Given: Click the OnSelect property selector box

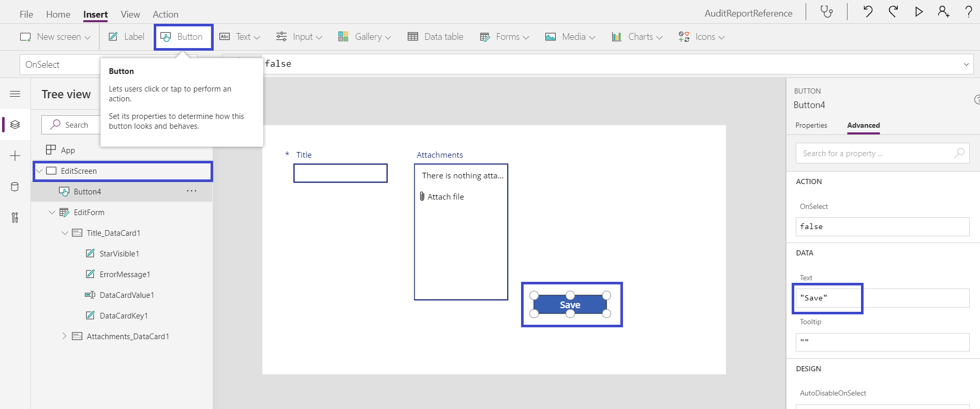Looking at the screenshot, I should click(61, 65).
